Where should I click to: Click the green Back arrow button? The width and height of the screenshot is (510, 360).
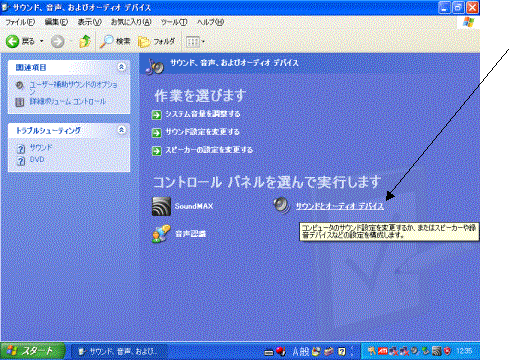(13, 42)
